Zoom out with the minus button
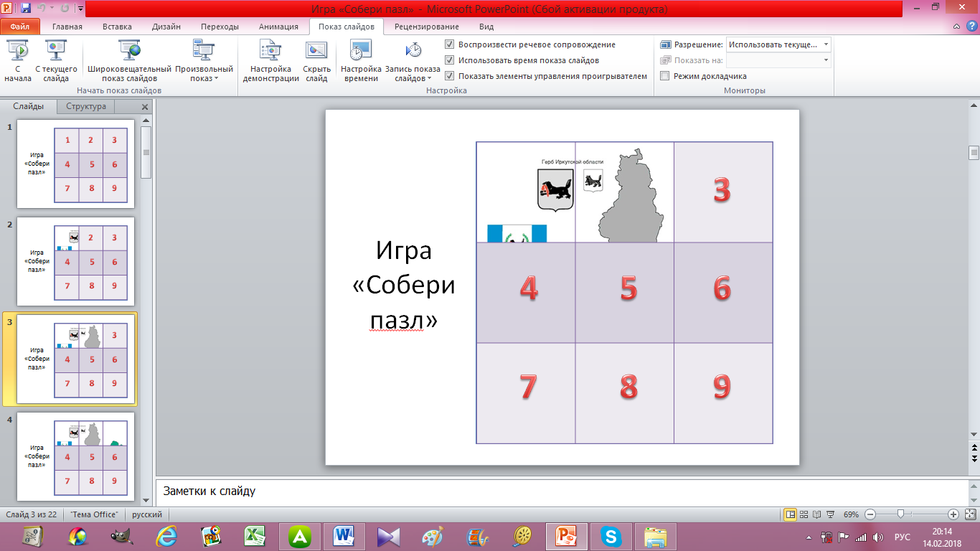The height and width of the screenshot is (551, 980). (870, 514)
